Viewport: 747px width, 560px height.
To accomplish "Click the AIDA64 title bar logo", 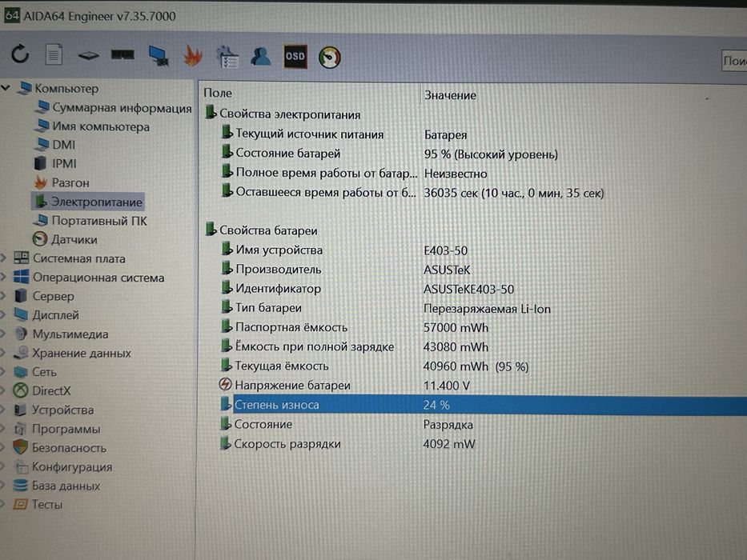I will click(11, 15).
